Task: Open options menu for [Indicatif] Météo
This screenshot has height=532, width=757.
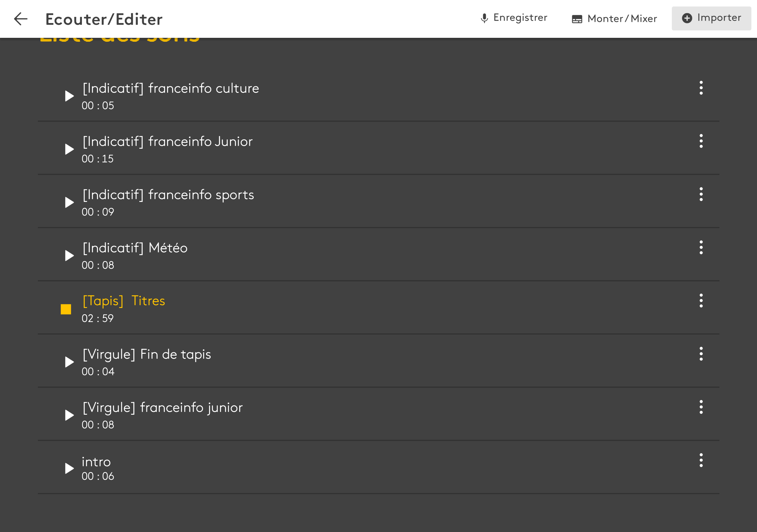Action: [x=701, y=247]
